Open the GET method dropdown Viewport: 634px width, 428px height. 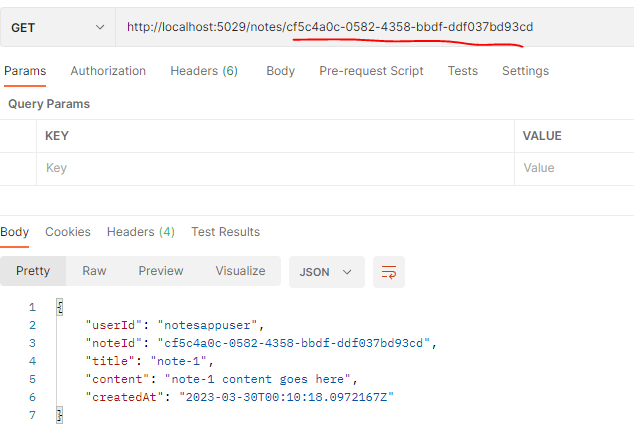coord(57,28)
